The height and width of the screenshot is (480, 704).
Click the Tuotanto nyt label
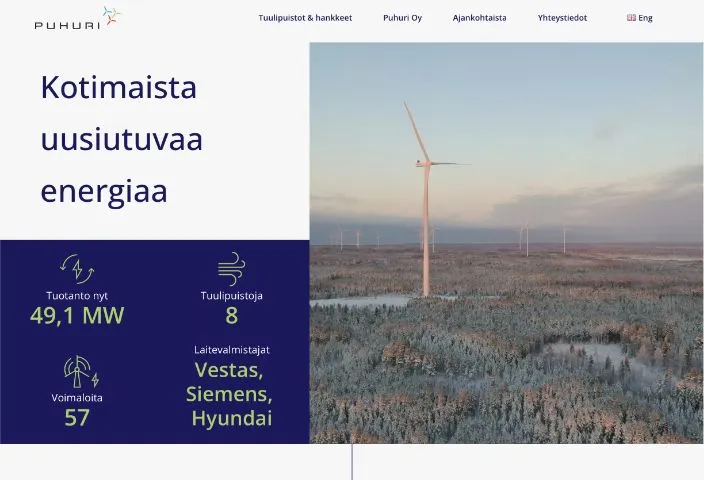click(x=77, y=296)
